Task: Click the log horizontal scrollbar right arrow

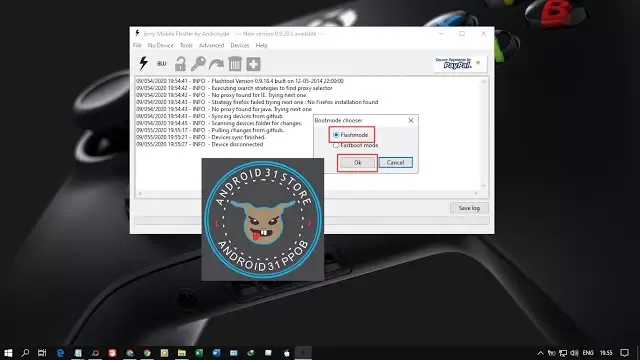Action: tap(476, 193)
